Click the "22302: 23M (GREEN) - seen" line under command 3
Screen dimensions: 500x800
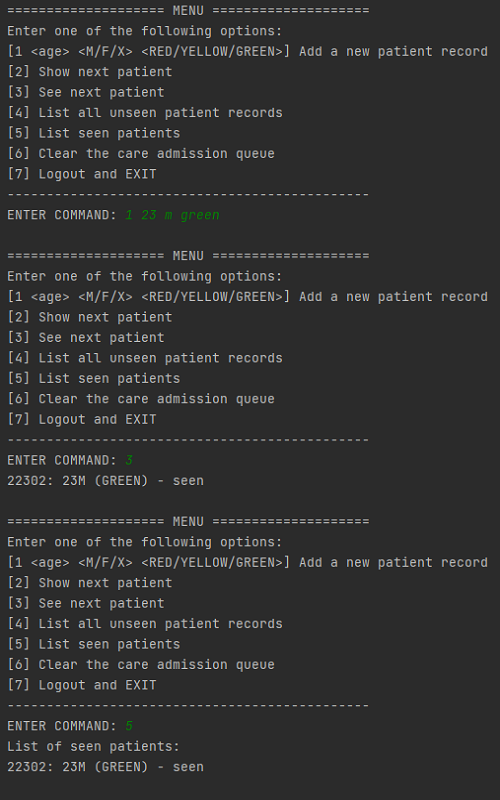point(105,481)
